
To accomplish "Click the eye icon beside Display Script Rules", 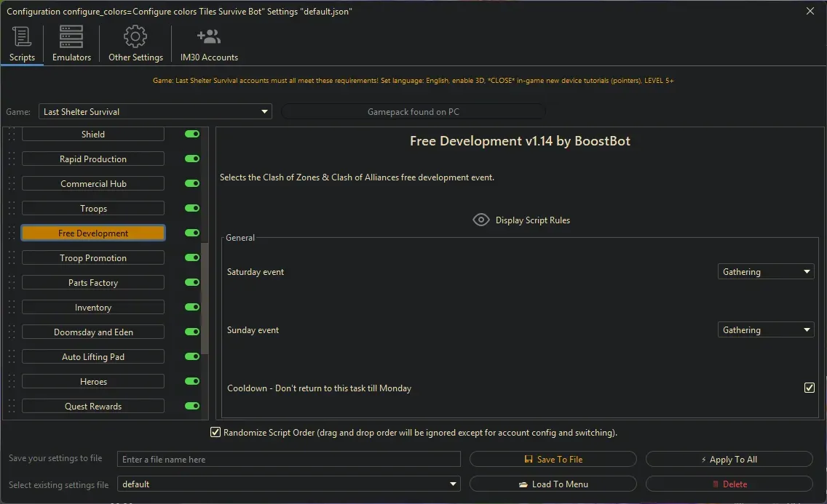I will pos(480,220).
